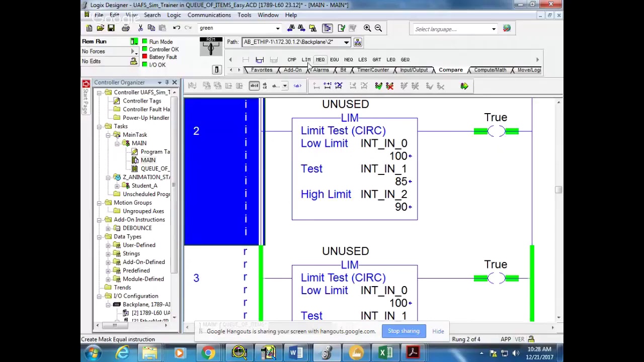Image resolution: width=644 pixels, height=362 pixels.
Task: Expand the Student_A program node
Action: point(117,186)
